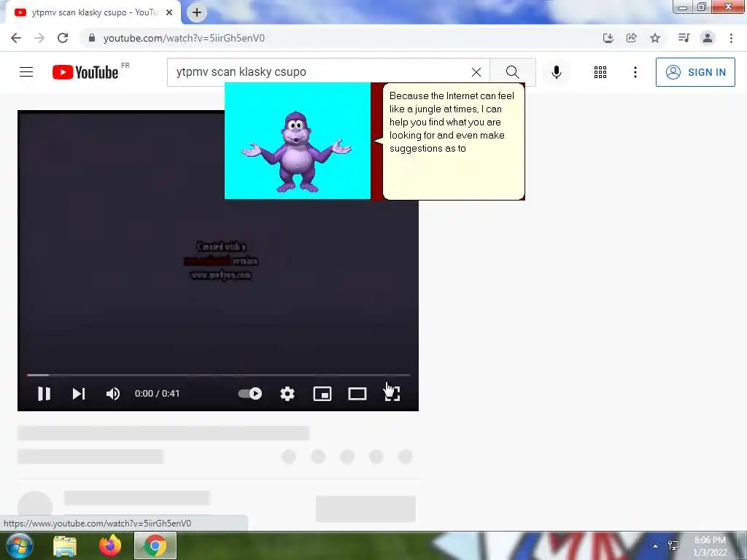Open a new Chrome tab
The image size is (747, 560).
(x=197, y=12)
